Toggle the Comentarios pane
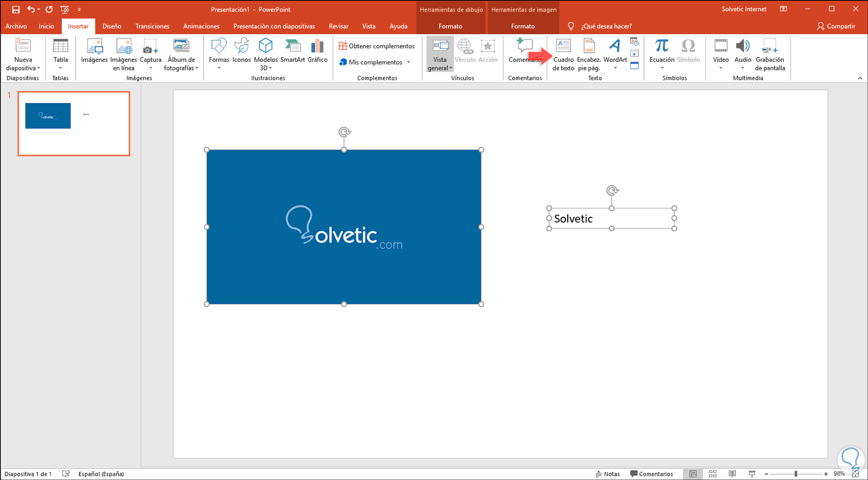The height and width of the screenshot is (480, 868). [x=652, y=474]
